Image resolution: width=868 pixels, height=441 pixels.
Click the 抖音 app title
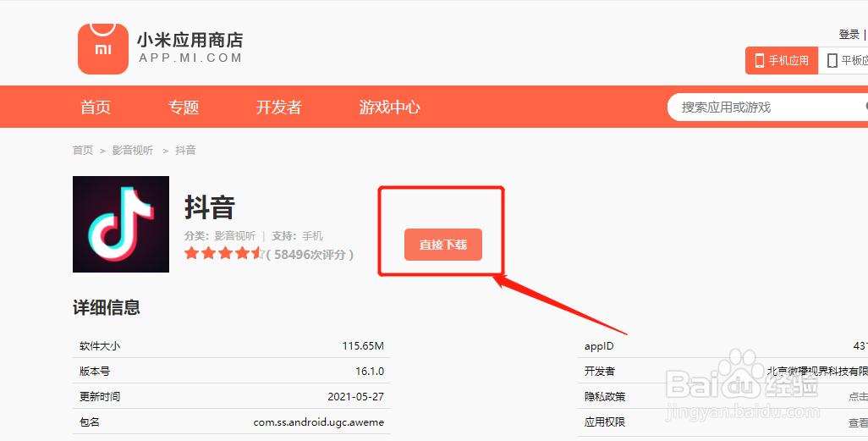point(209,207)
